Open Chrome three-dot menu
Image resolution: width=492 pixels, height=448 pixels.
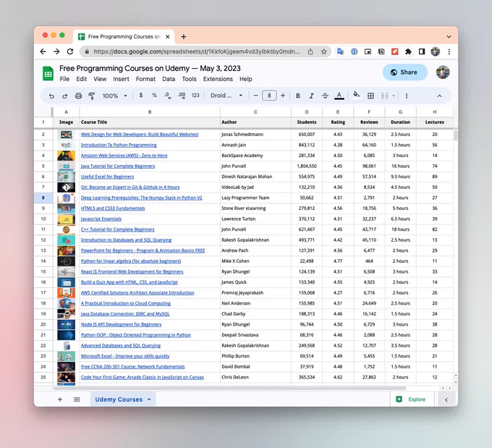(449, 51)
